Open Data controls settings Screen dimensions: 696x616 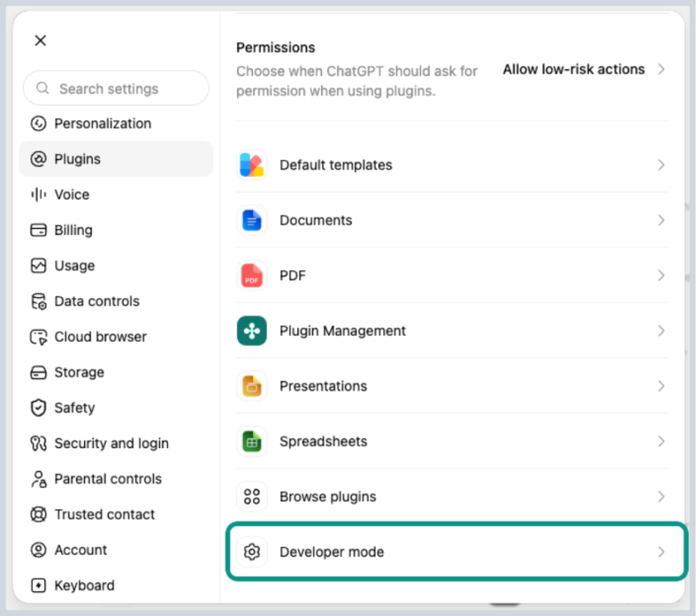tap(116, 301)
